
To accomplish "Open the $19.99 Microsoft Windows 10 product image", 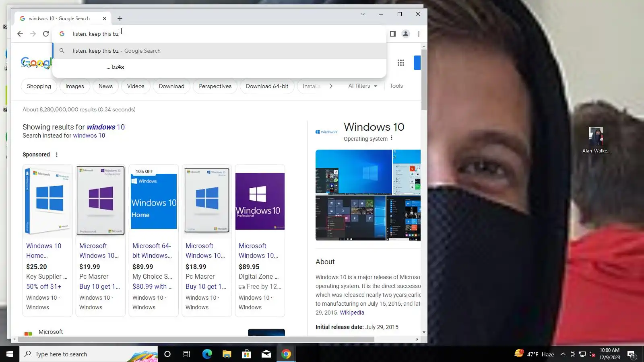I will coord(101,201).
